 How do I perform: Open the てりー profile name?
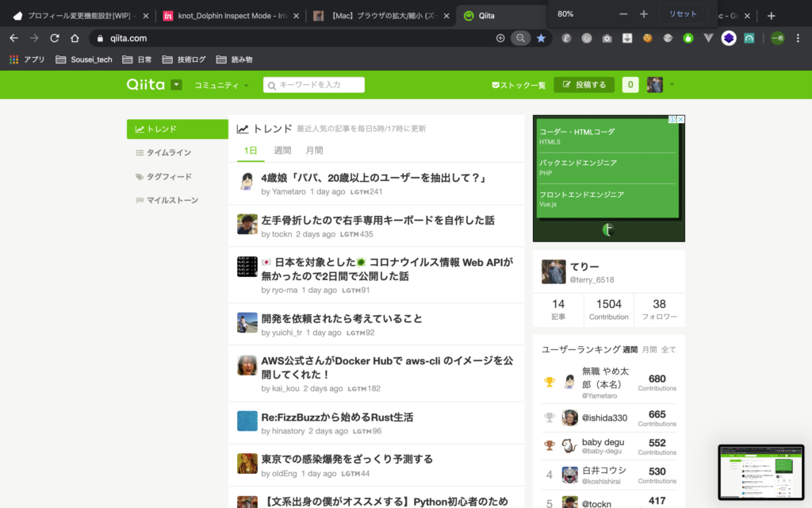584,267
